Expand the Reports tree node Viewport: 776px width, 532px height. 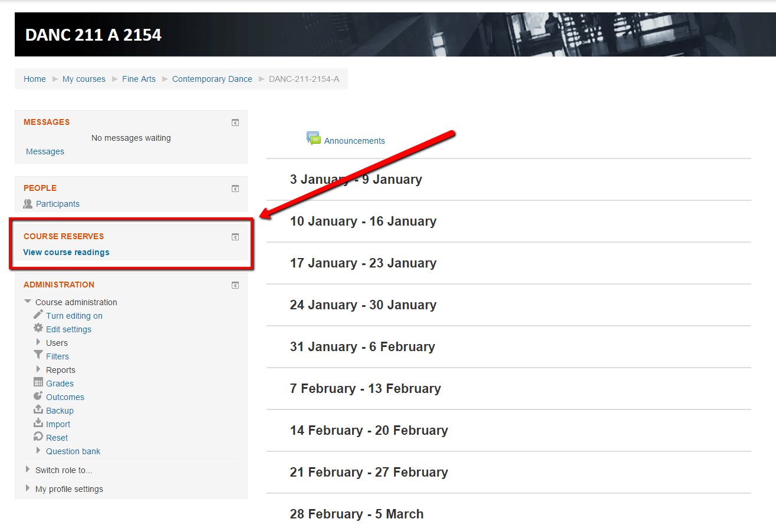click(38, 369)
